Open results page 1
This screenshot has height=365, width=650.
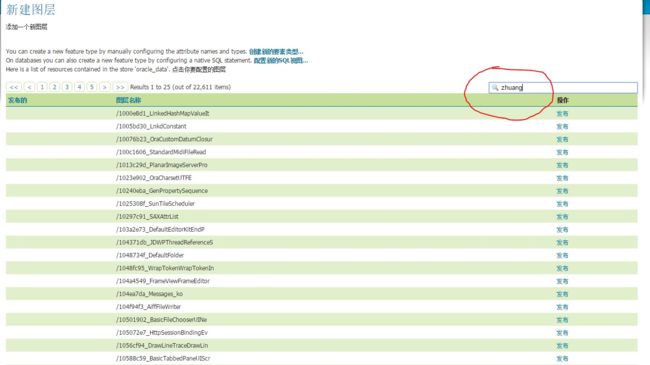42,87
